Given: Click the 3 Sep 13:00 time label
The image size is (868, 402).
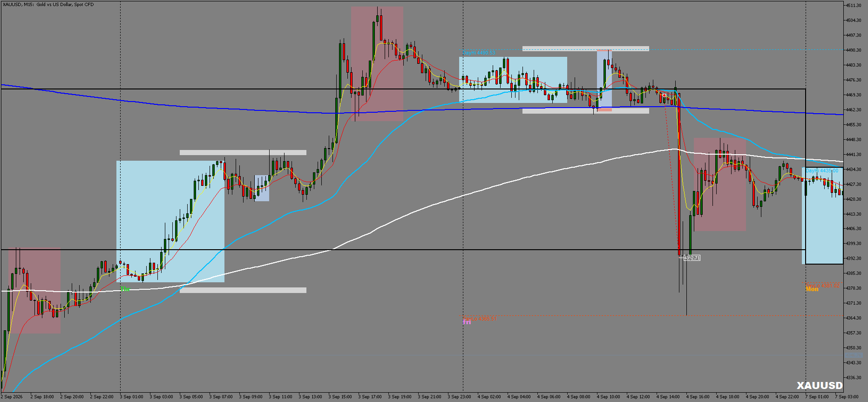Looking at the screenshot, I should coord(310,397).
